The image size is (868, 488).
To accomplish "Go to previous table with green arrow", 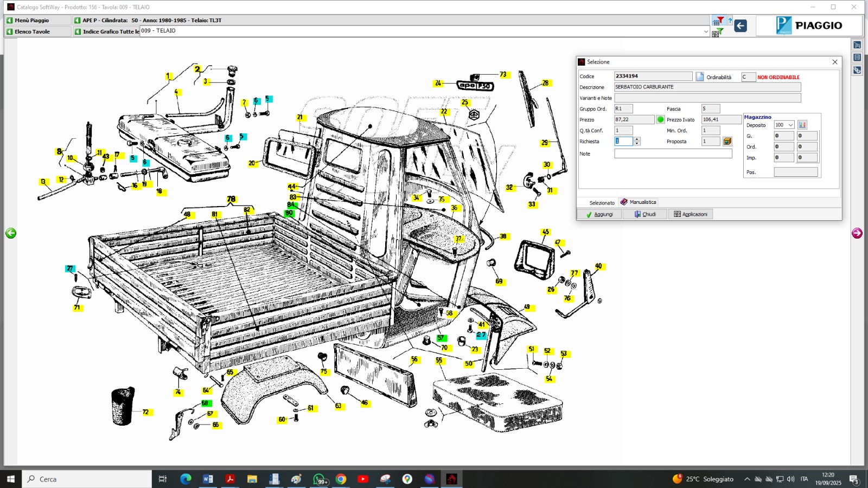I will (11, 233).
